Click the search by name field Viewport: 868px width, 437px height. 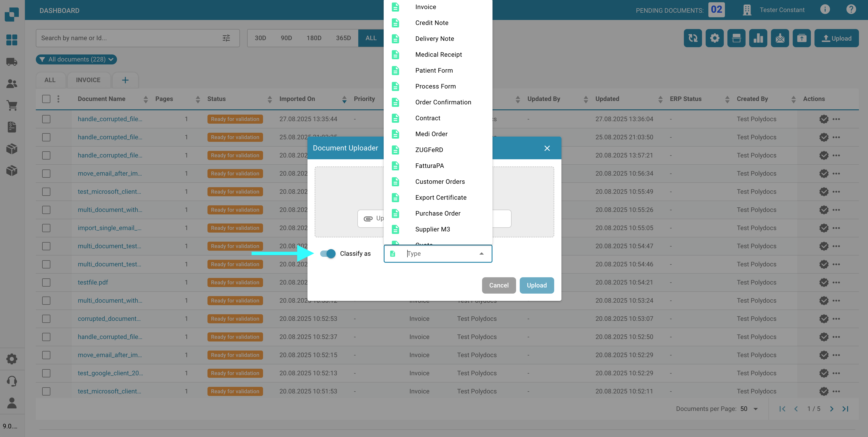pyautogui.click(x=128, y=38)
